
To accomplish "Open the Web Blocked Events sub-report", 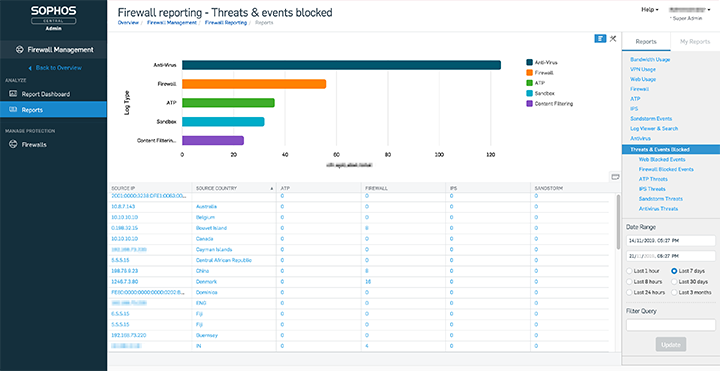I will coord(662,159).
